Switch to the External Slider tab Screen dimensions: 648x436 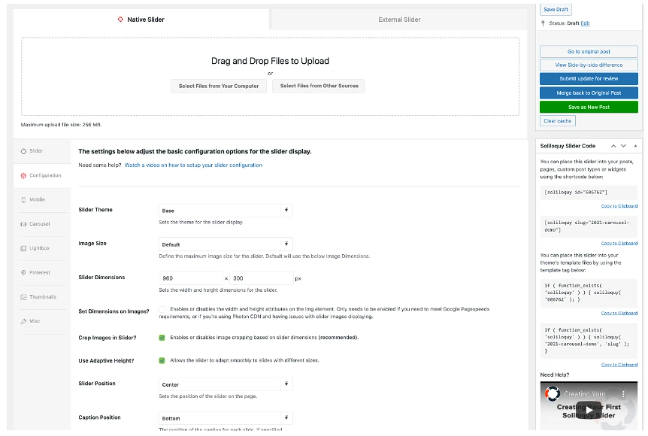coord(399,19)
